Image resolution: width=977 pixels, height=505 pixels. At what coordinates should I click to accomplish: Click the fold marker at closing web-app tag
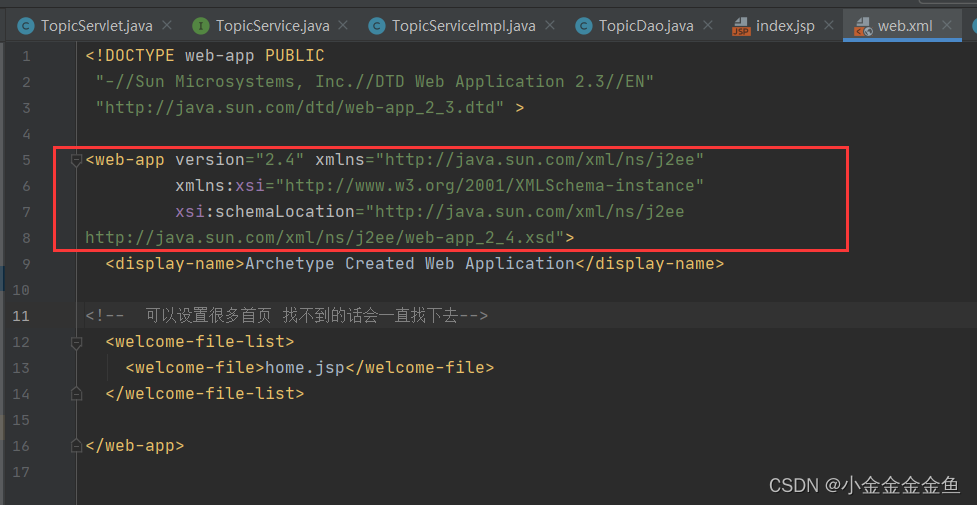coord(77,446)
